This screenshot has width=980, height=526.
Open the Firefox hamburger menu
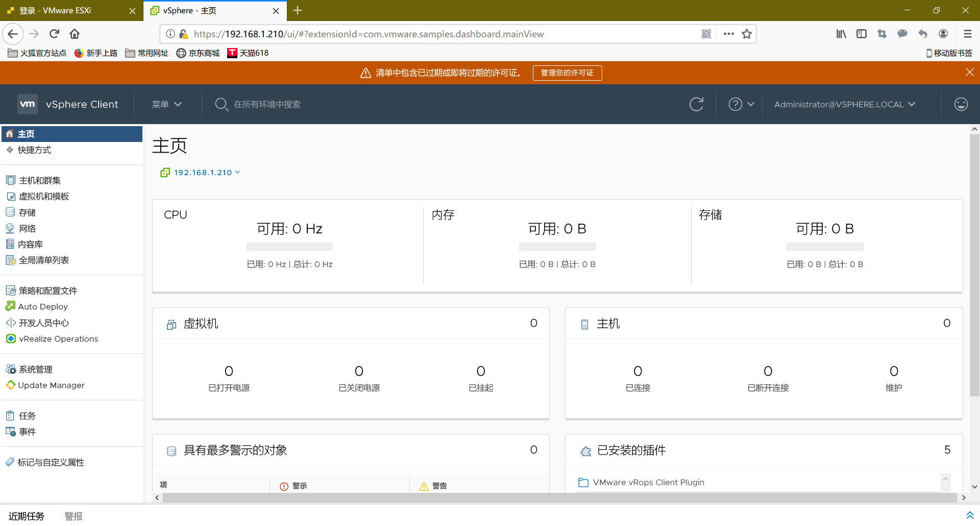[968, 34]
